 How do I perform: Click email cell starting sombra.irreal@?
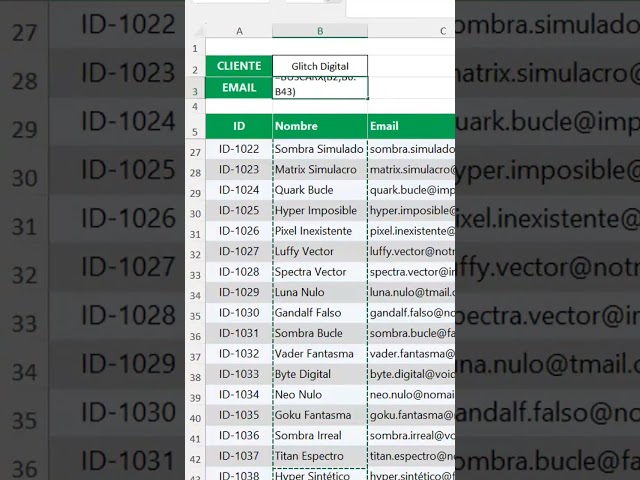click(411, 435)
